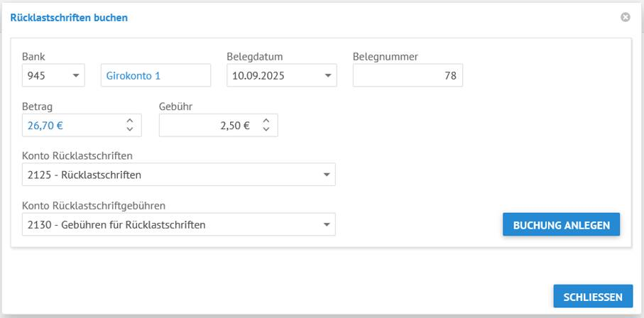Decrease Betrag with the down arrow
Image resolution: width=644 pixels, height=318 pixels.
130,129
